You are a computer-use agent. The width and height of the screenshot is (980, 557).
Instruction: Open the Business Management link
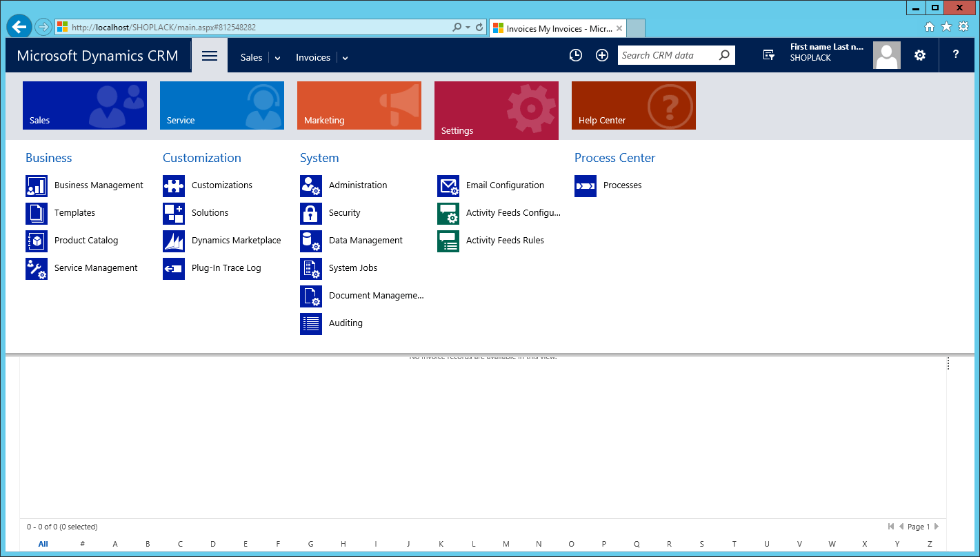coord(99,185)
